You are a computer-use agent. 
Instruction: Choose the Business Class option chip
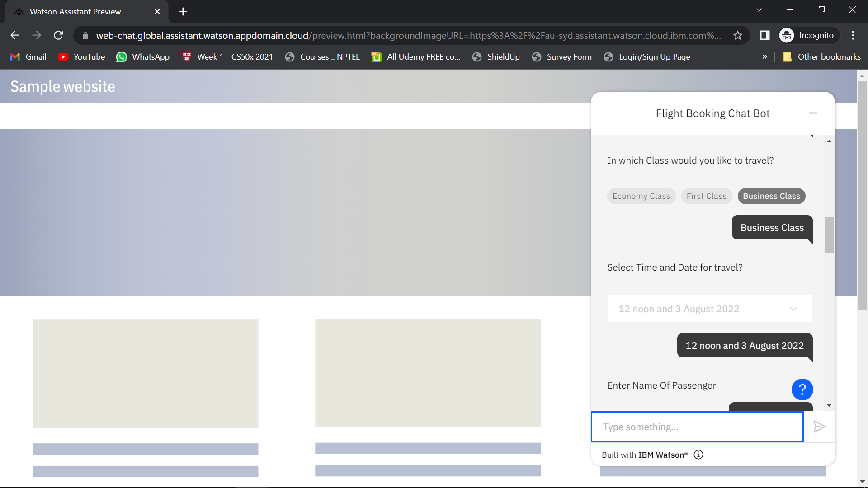pyautogui.click(x=771, y=196)
